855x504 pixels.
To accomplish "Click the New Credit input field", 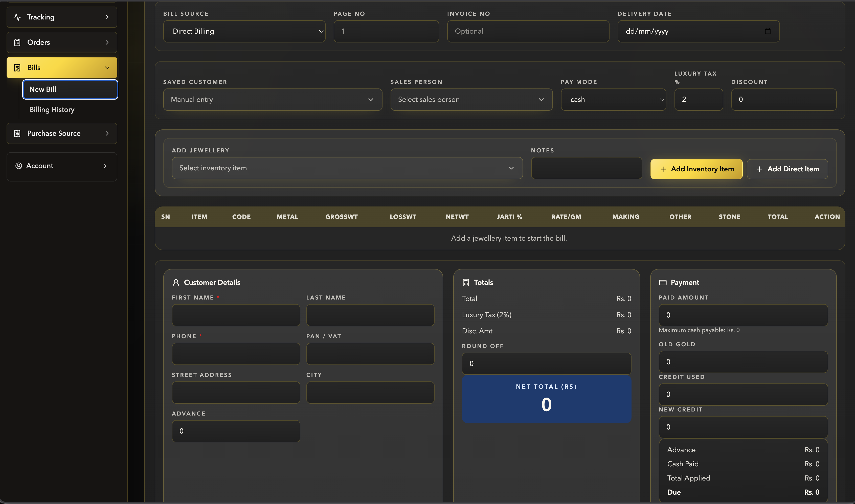I will [x=743, y=427].
